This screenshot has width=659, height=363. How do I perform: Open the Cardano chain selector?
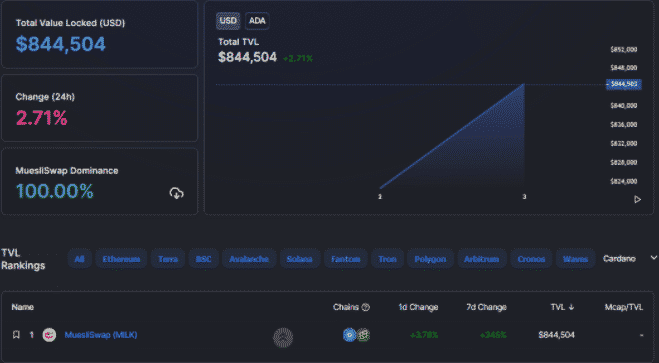(619, 259)
